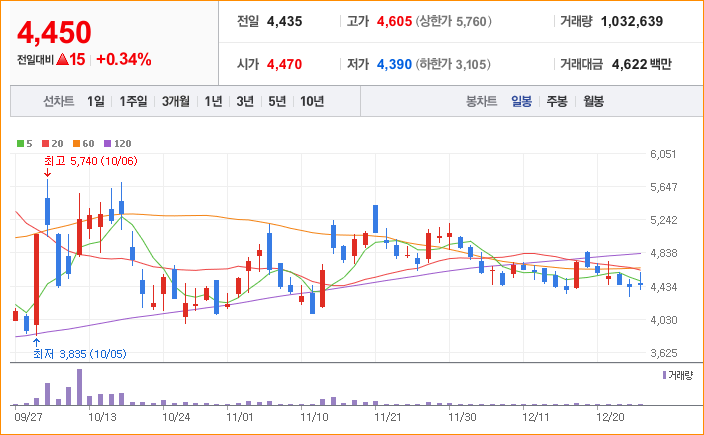704x435 pixels.
Task: Click the purple 거래량 legend marker
Action: (x=664, y=375)
